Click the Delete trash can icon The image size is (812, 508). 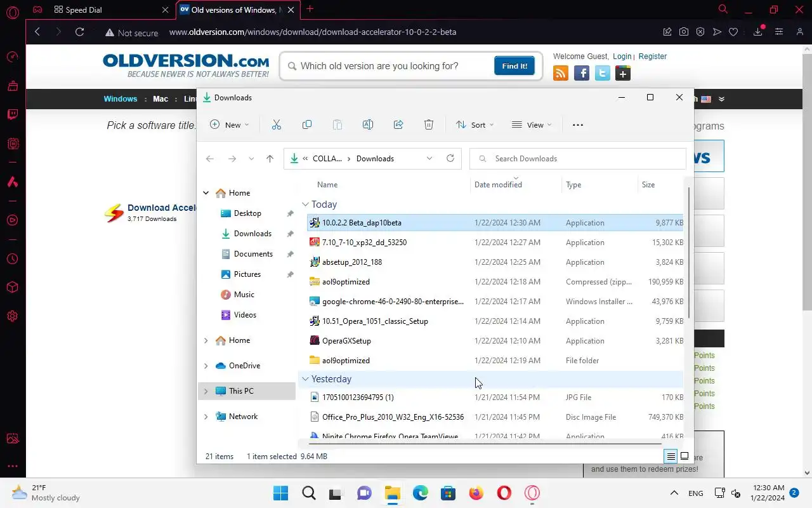point(429,125)
